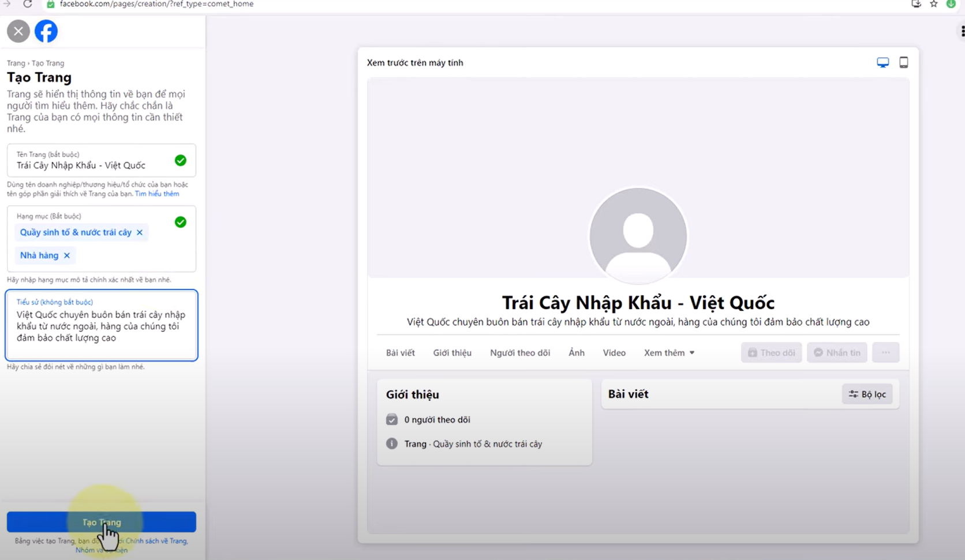The image size is (965, 560).
Task: Remove the 'Quầy sinh tố & nước trái cây' category
Action: tap(140, 232)
